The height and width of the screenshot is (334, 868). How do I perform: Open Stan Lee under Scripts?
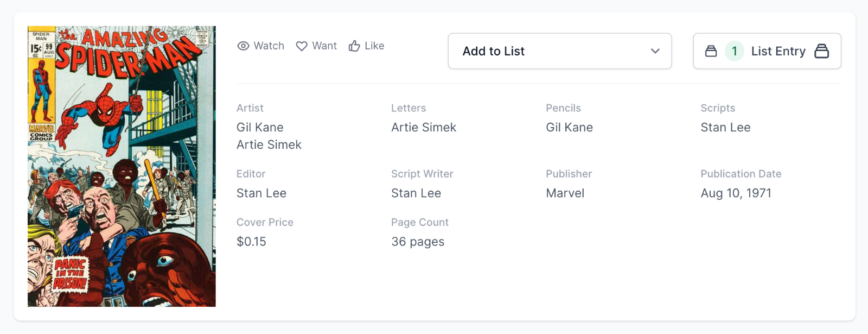click(x=725, y=128)
